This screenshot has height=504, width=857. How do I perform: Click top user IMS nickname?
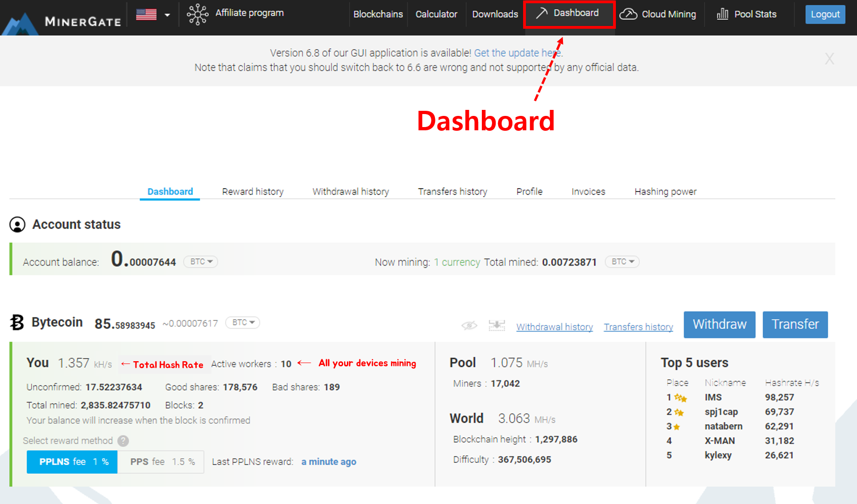[713, 397]
